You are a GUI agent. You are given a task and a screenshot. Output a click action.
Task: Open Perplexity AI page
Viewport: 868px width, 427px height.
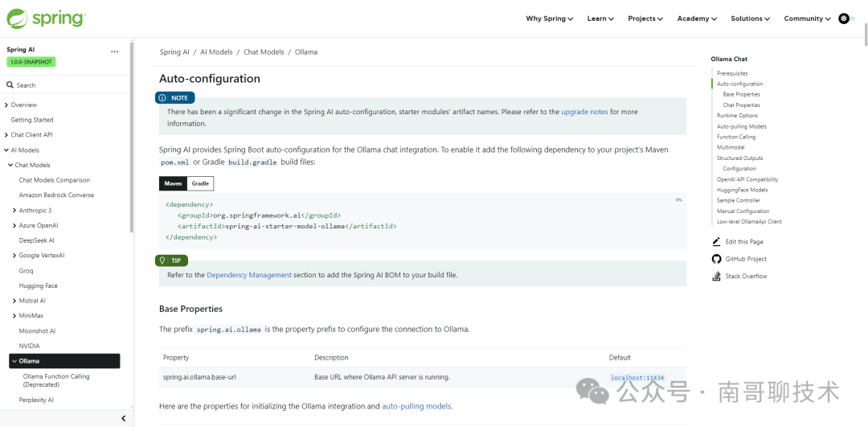pos(36,400)
